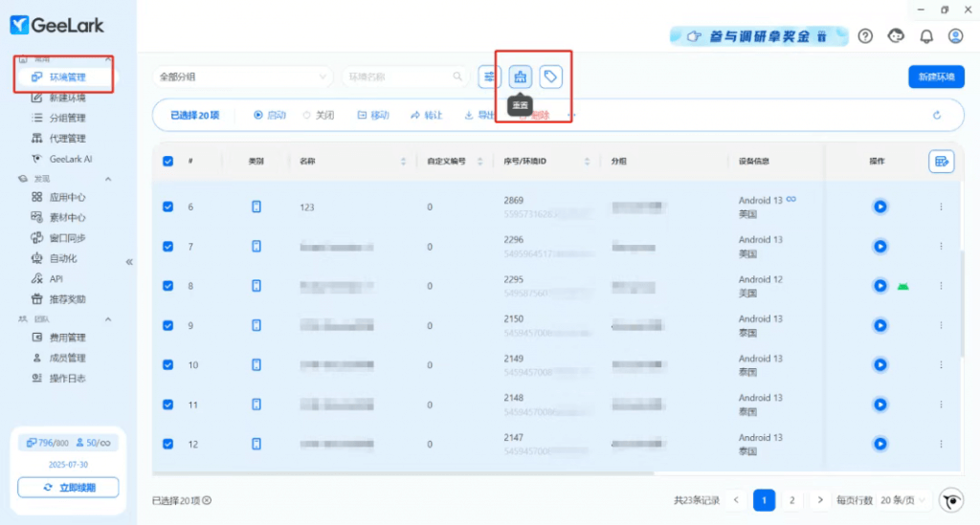The height and width of the screenshot is (525, 980).
Task: Click the refresh icon in batch action bar
Action: coord(937,116)
